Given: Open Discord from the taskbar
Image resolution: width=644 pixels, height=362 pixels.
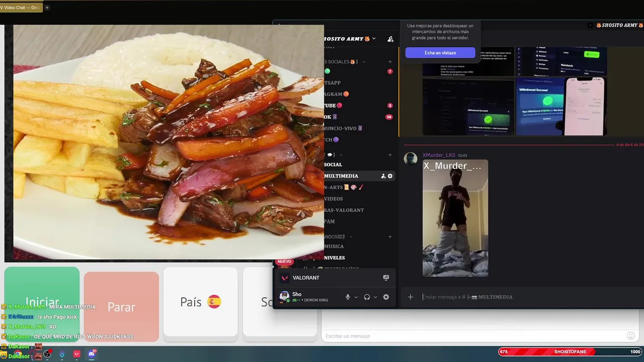Looking at the screenshot, I should pos(92,354).
